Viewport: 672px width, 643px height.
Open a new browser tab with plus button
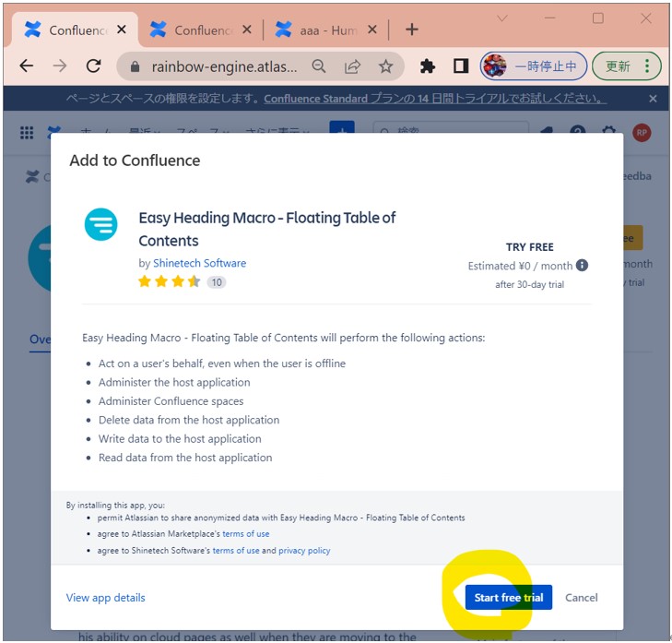pyautogui.click(x=411, y=30)
